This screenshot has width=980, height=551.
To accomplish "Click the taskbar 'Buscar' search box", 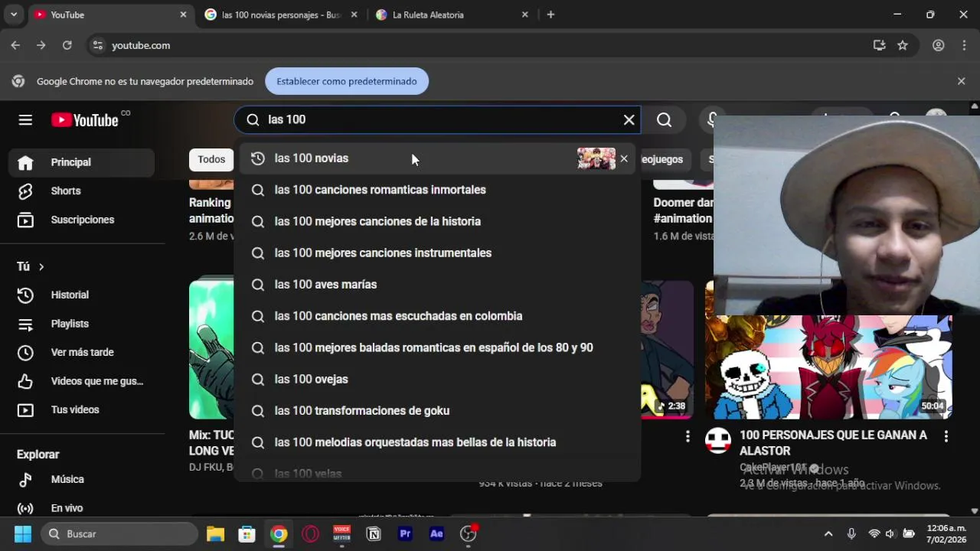I will coord(119,533).
